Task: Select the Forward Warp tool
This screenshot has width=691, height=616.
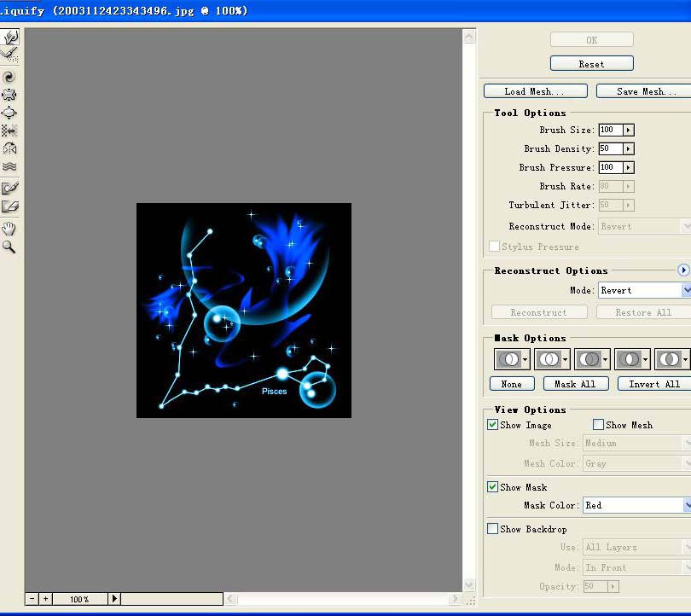Action: (10, 37)
